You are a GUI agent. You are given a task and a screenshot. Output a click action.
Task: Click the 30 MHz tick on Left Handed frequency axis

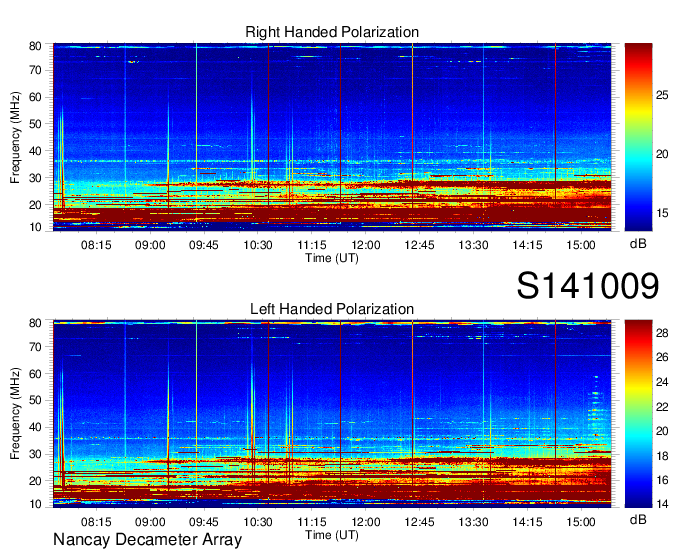point(35,454)
